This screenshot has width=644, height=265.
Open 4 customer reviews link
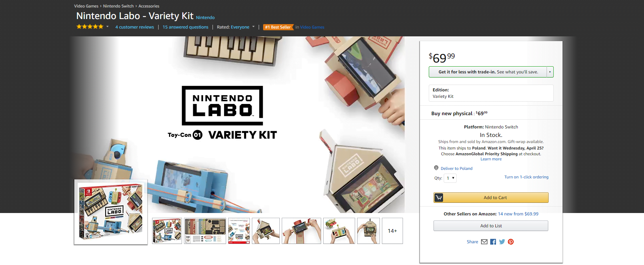coord(134,27)
